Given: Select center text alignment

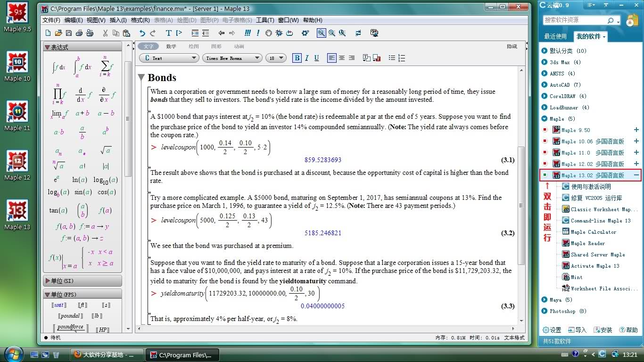Looking at the screenshot, I should (x=342, y=58).
